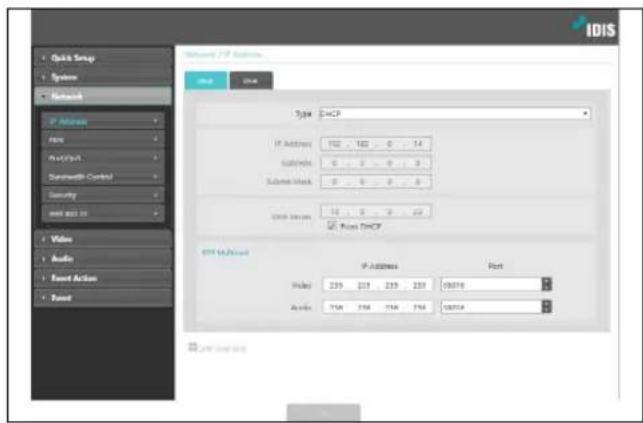Expand the Video menu section

pyautogui.click(x=103, y=239)
